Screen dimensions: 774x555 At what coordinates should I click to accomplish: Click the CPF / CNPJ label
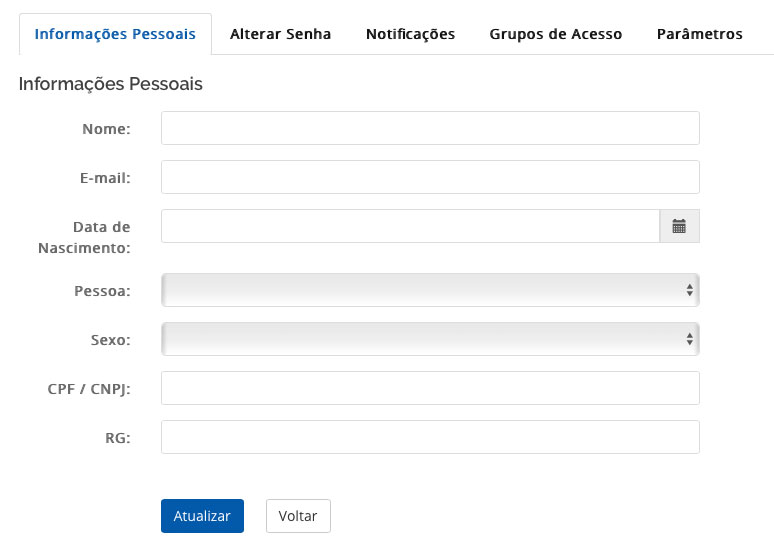[x=89, y=389]
